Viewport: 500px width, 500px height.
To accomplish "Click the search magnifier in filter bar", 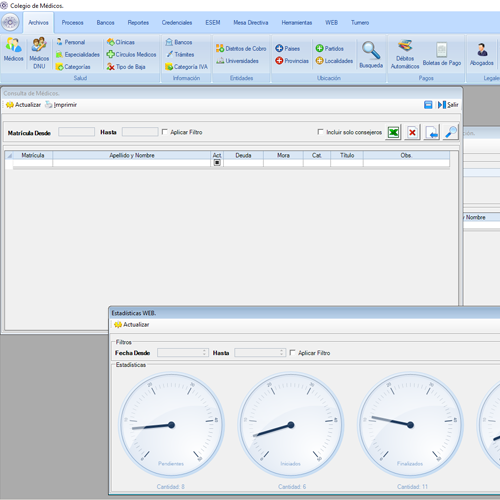I will click(451, 132).
